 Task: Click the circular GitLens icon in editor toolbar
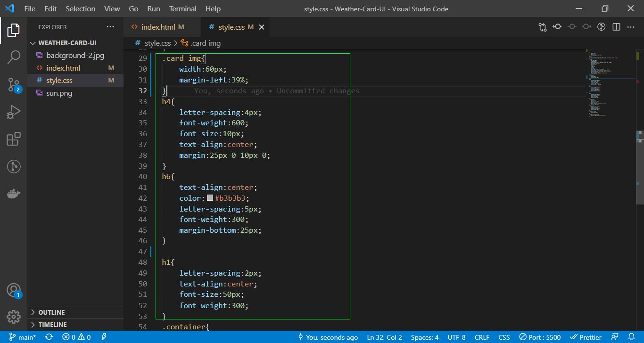pos(601,27)
